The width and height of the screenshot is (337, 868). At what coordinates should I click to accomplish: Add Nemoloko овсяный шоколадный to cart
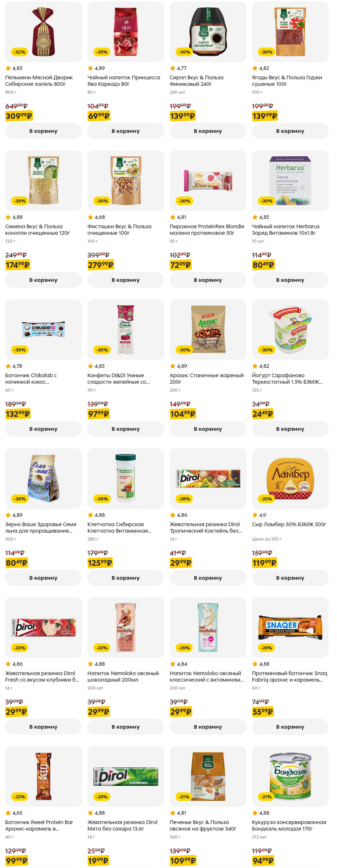(x=126, y=726)
